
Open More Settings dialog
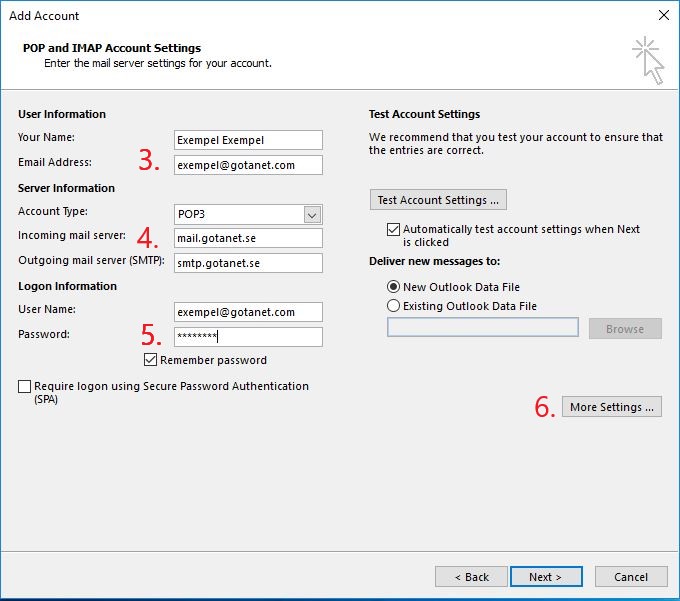click(x=611, y=407)
